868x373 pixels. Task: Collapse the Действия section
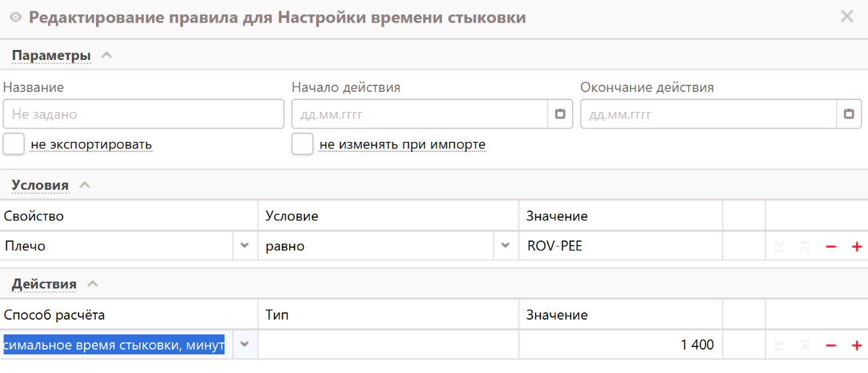[x=93, y=284]
